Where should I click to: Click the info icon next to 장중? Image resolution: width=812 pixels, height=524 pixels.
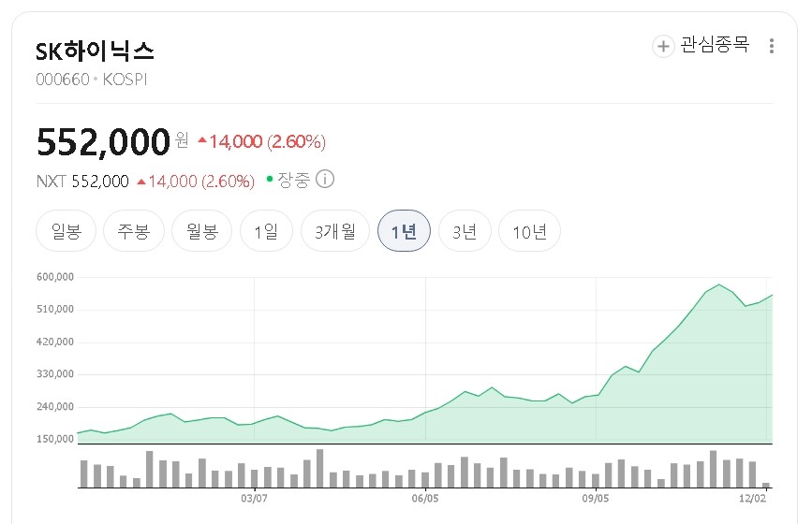coord(325,180)
